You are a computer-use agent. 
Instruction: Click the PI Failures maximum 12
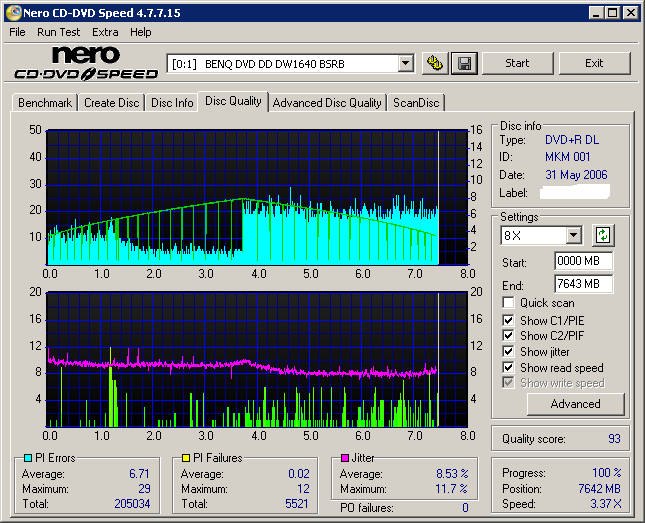click(303, 489)
